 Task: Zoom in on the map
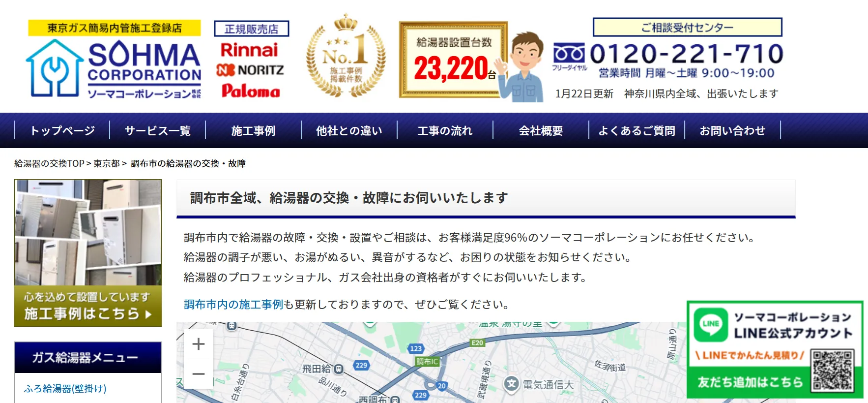[x=199, y=344]
